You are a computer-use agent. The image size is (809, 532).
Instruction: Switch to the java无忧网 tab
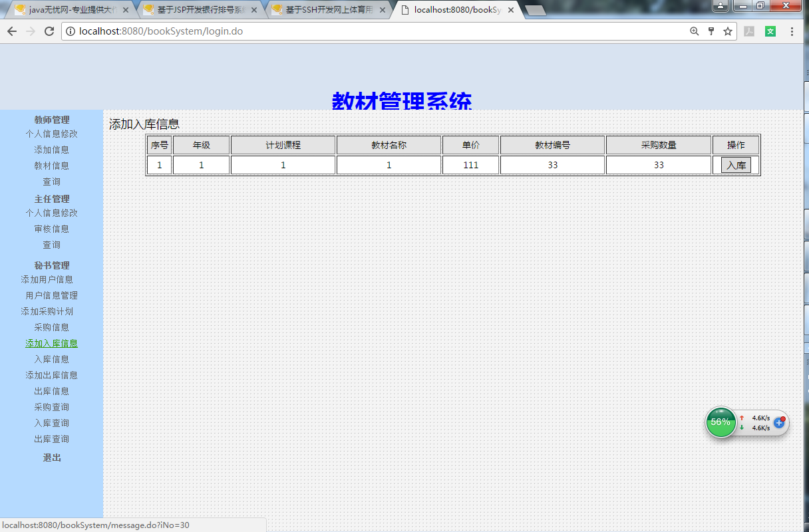[72, 10]
